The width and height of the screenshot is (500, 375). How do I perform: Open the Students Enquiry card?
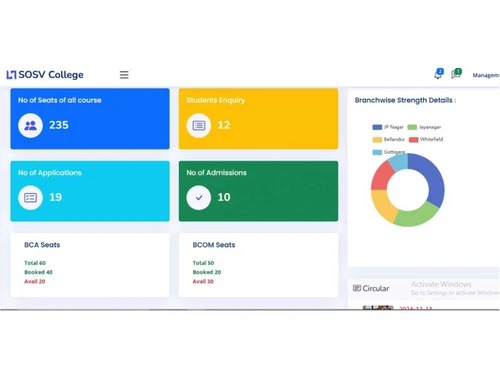coord(258,119)
